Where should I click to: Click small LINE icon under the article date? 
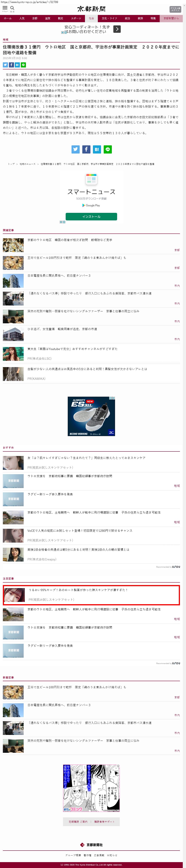(x=23, y=65)
